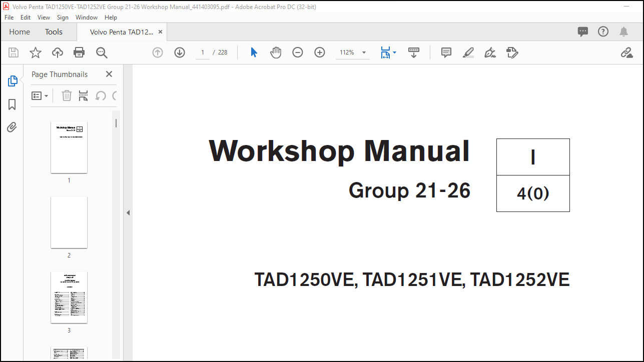This screenshot has width=644, height=362.
Task: Click the fit page width icon
Action: [385, 52]
